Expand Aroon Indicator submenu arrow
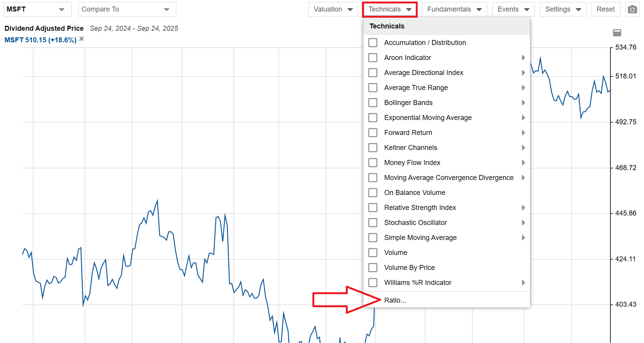The width and height of the screenshot is (644, 343). click(523, 58)
